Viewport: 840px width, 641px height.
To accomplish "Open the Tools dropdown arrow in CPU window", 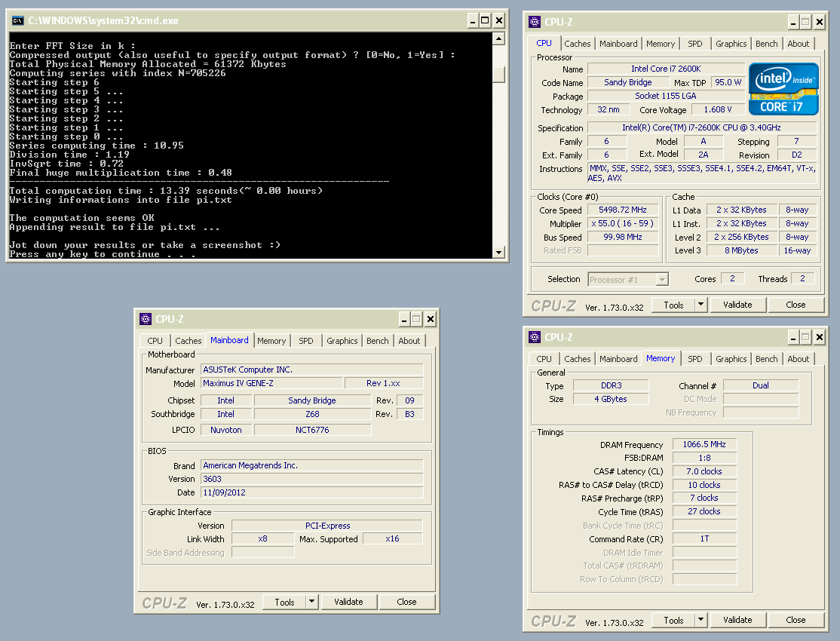I will pos(701,305).
